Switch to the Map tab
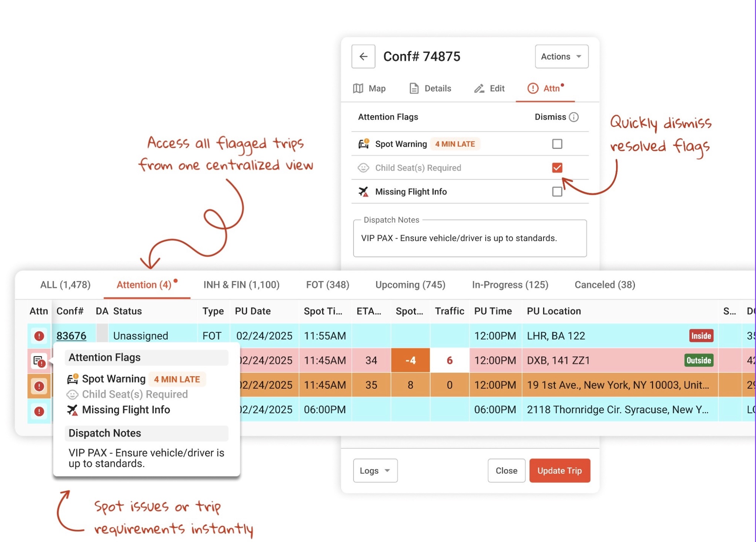Screen dimensions: 756x542 tap(369, 88)
